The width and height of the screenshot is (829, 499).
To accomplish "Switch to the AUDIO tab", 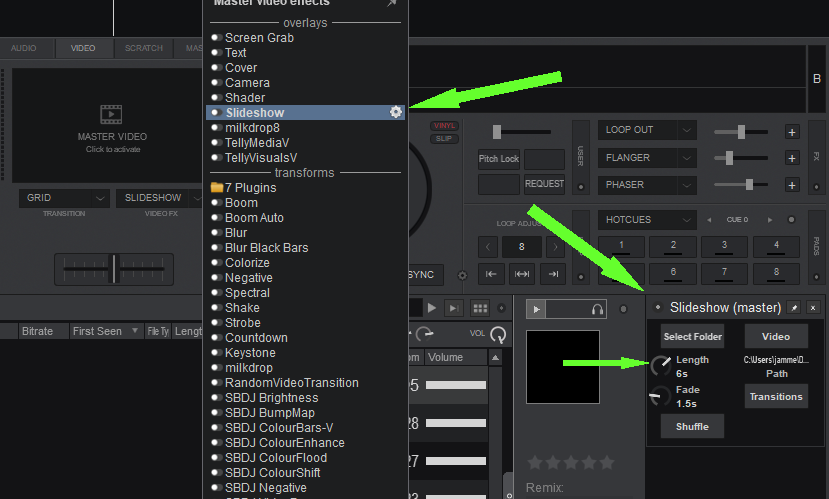I will (x=24, y=48).
